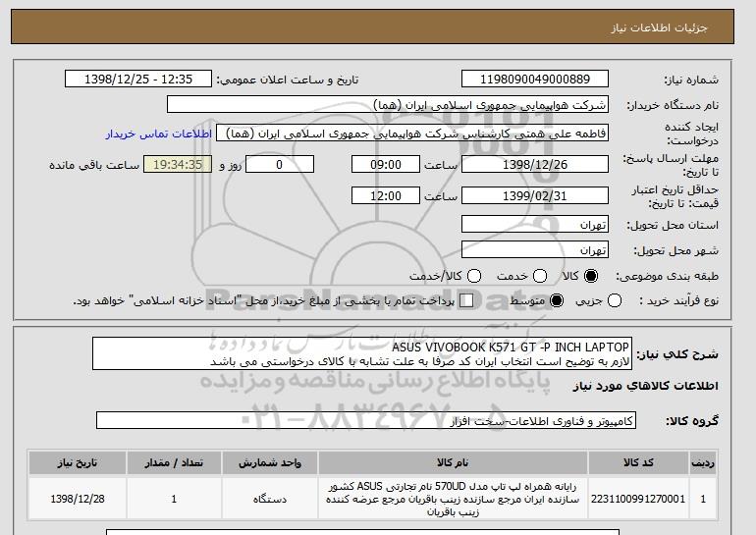The image size is (756, 535).
Task: Click the نام کالا column header
Action: 453,462
